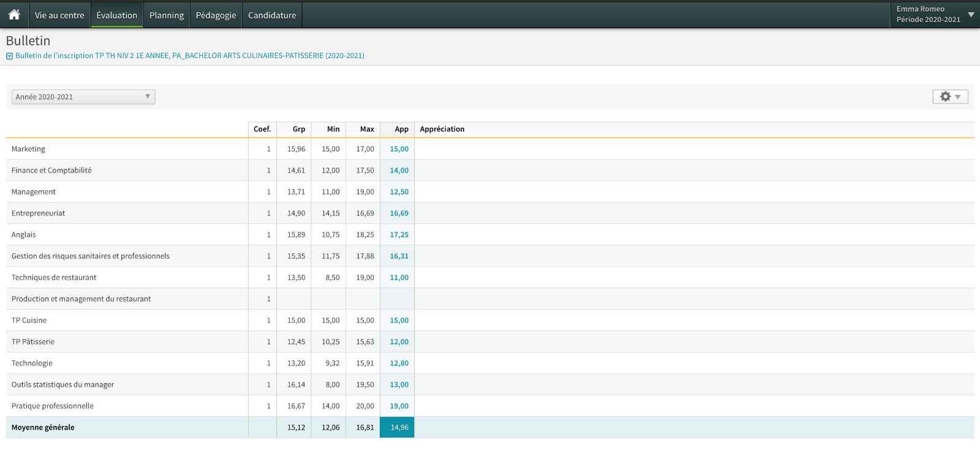Click the Entrepreneuriat grade 16,69
This screenshot has width=980, height=459.
[399, 213]
